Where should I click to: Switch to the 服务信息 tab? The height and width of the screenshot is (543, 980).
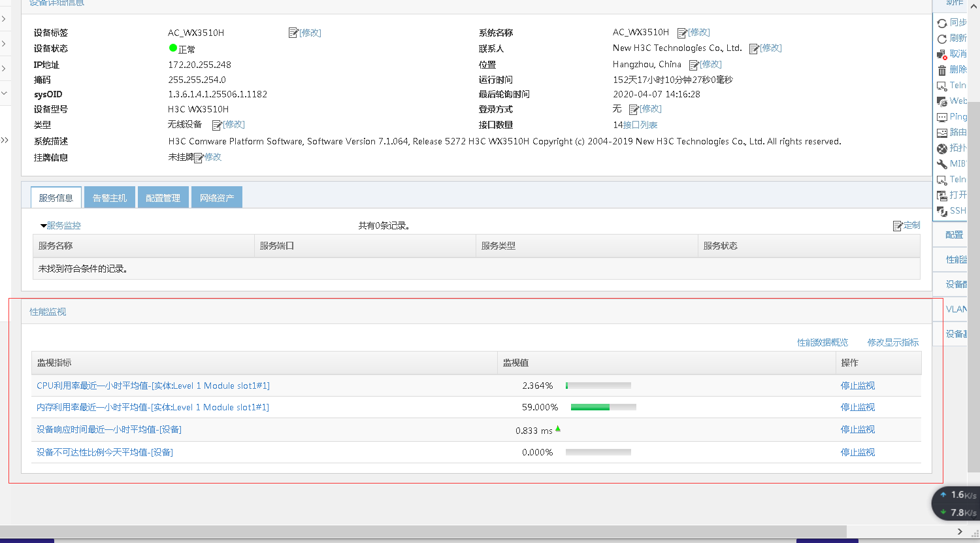[56, 197]
